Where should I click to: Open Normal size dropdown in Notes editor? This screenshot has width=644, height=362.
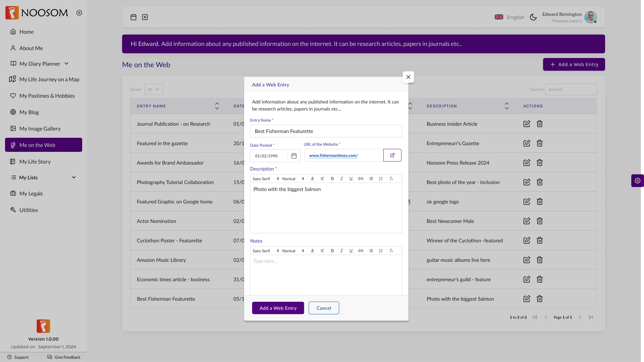pos(293,251)
